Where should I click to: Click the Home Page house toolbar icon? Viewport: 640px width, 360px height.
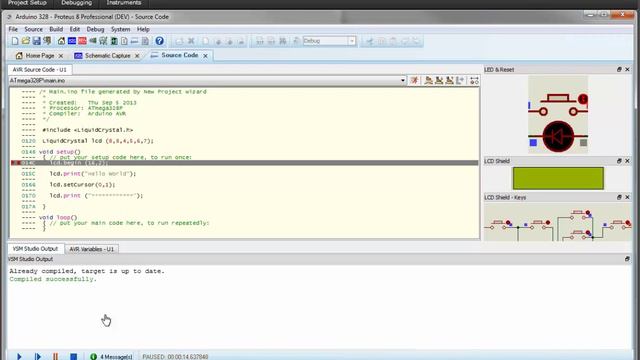click(61, 41)
